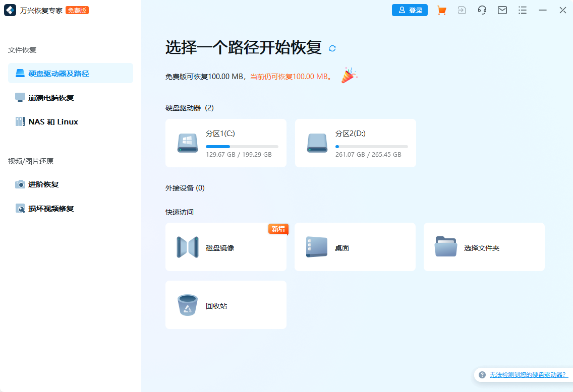Image resolution: width=573 pixels, height=392 pixels.
Task: Open the 磁盘镜像 disk image tool
Action: coord(225,247)
